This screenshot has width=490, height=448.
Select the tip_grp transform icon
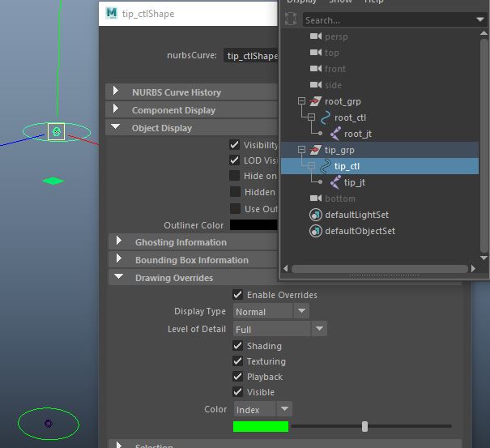tap(316, 150)
